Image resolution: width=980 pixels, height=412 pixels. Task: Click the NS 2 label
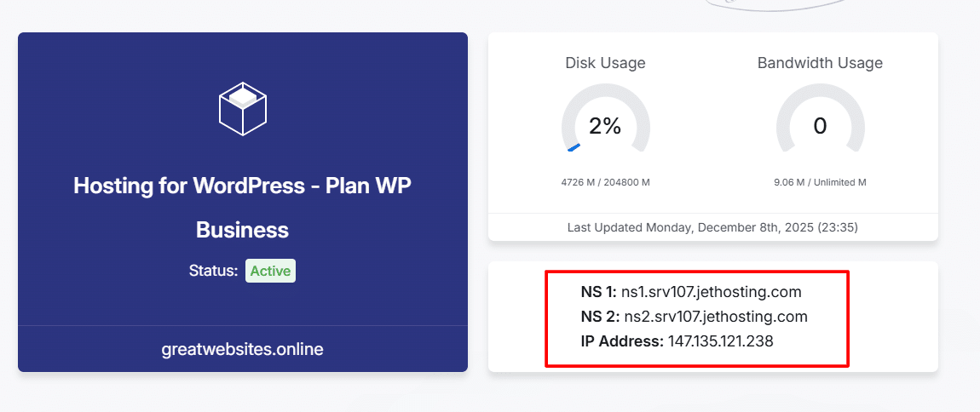(600, 317)
